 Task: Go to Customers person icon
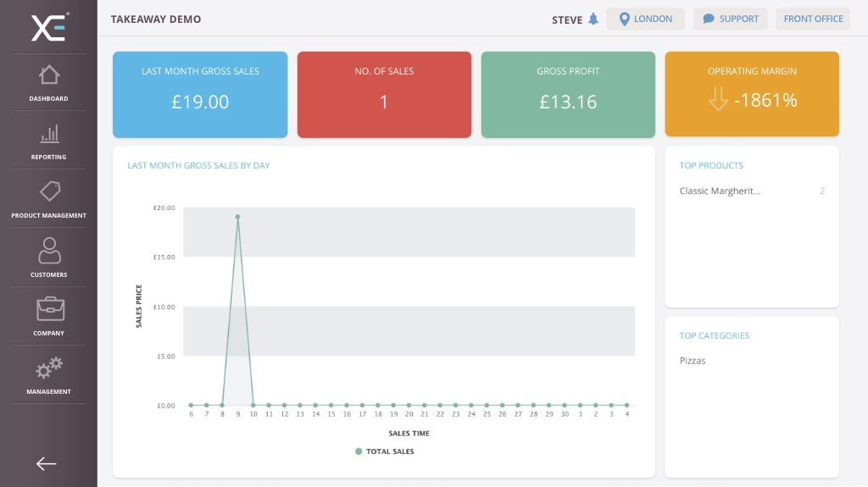(x=49, y=251)
